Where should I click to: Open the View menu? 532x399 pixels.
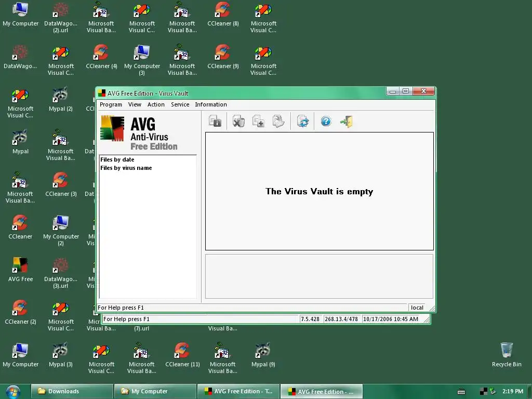(x=135, y=104)
